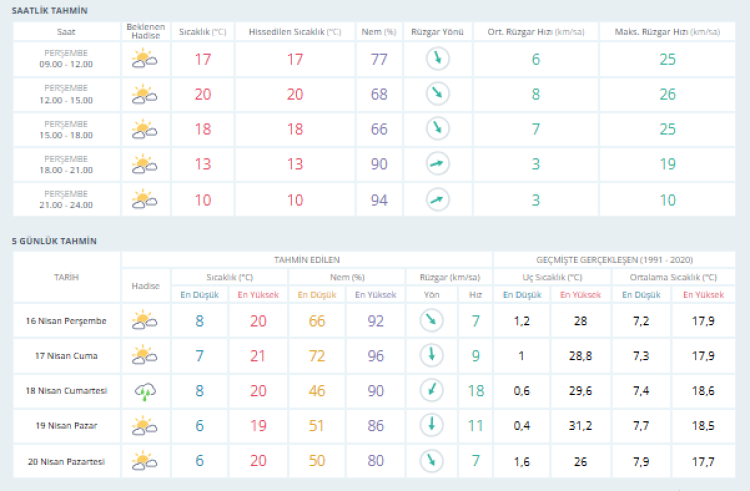The width and height of the screenshot is (750, 491).
Task: Click weather icon for 20 Nisan Pazartesi
Action: point(145,461)
